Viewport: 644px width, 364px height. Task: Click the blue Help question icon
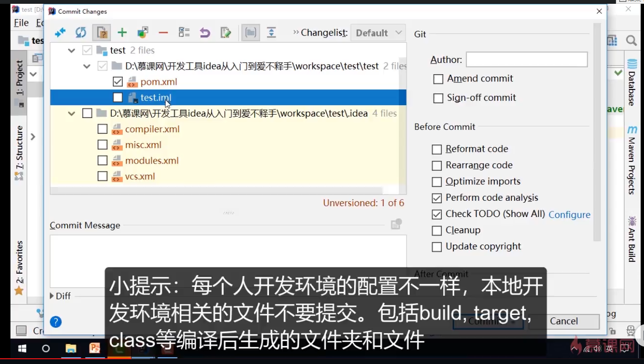[x=56, y=322]
